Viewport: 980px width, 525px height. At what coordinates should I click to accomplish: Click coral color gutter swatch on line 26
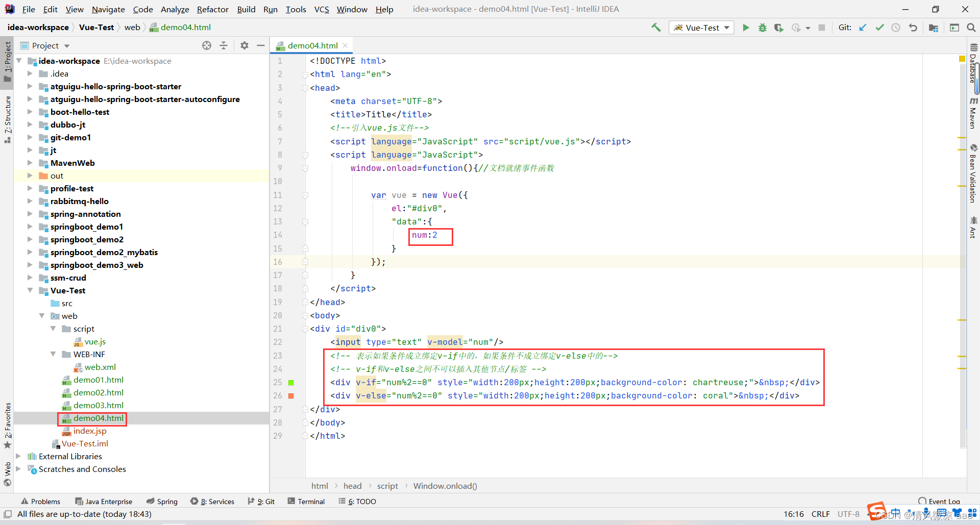pyautogui.click(x=291, y=396)
